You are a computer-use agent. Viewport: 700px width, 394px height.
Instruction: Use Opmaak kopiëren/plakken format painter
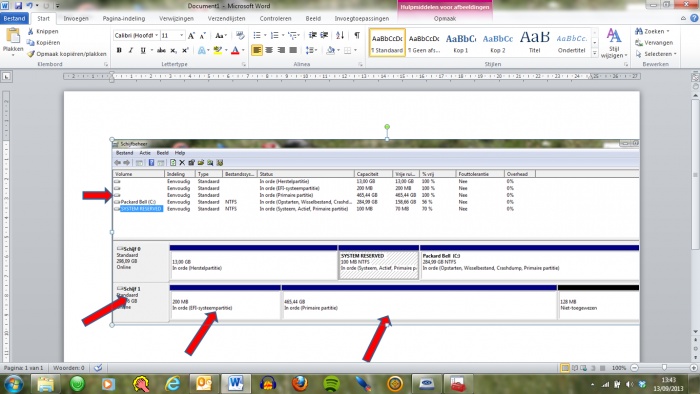[67, 54]
